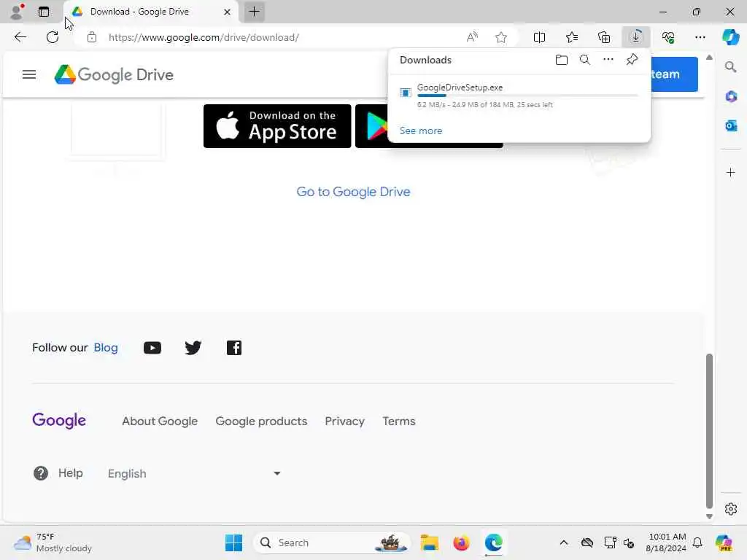The width and height of the screenshot is (747, 560).
Task: Add this page to favorites
Action: (x=500, y=37)
